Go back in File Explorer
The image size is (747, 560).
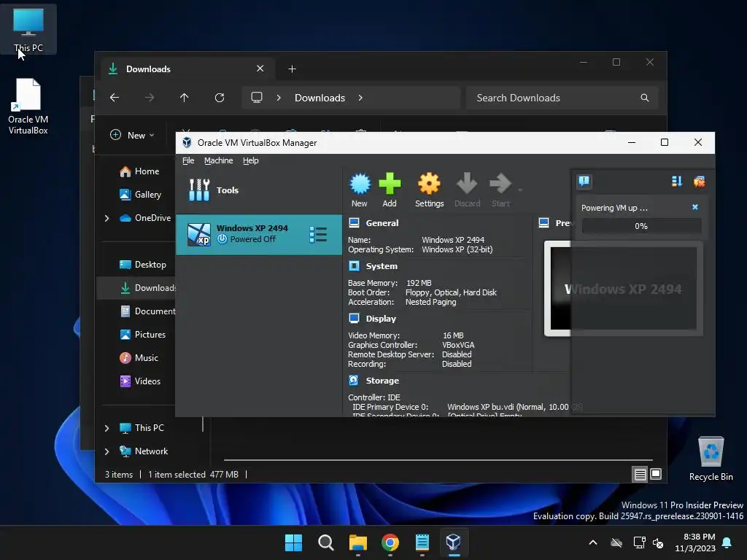[115, 98]
